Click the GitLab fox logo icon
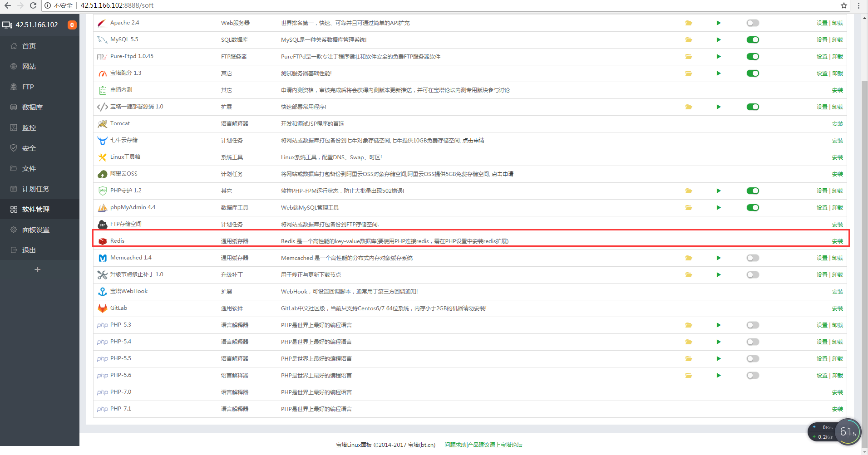 coord(103,308)
